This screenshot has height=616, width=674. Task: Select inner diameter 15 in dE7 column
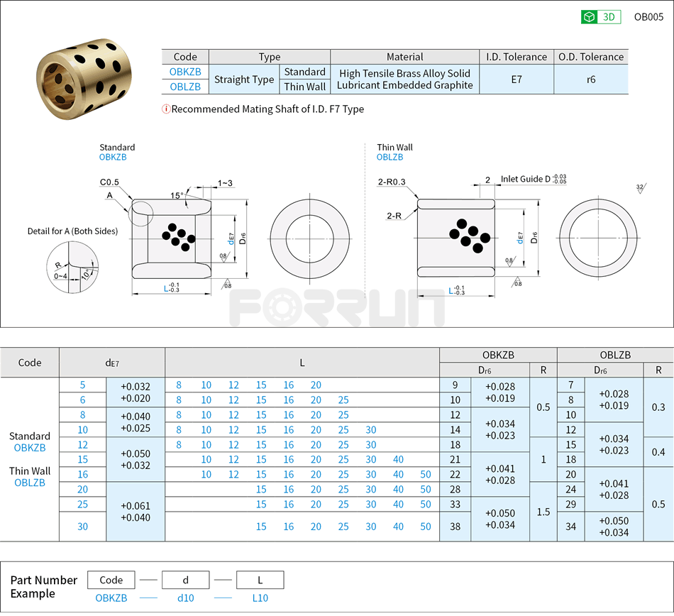coord(82,460)
